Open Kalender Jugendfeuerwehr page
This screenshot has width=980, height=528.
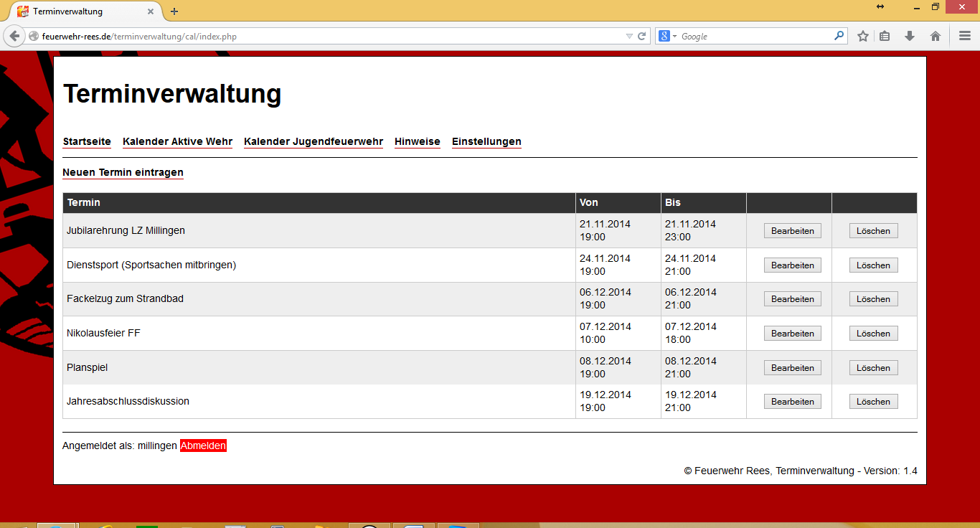pyautogui.click(x=314, y=141)
